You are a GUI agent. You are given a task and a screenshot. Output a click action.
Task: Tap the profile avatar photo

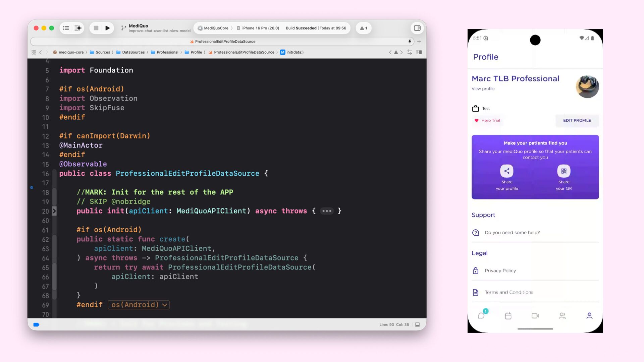[587, 86]
